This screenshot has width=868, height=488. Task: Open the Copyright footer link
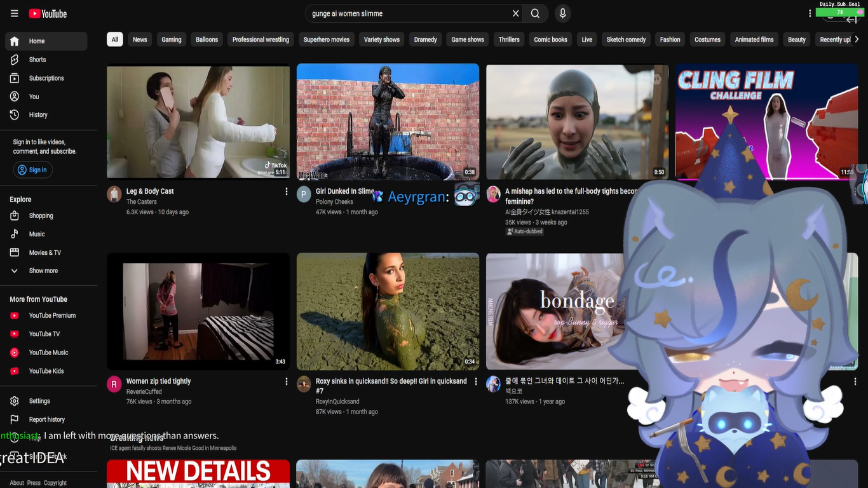click(55, 483)
